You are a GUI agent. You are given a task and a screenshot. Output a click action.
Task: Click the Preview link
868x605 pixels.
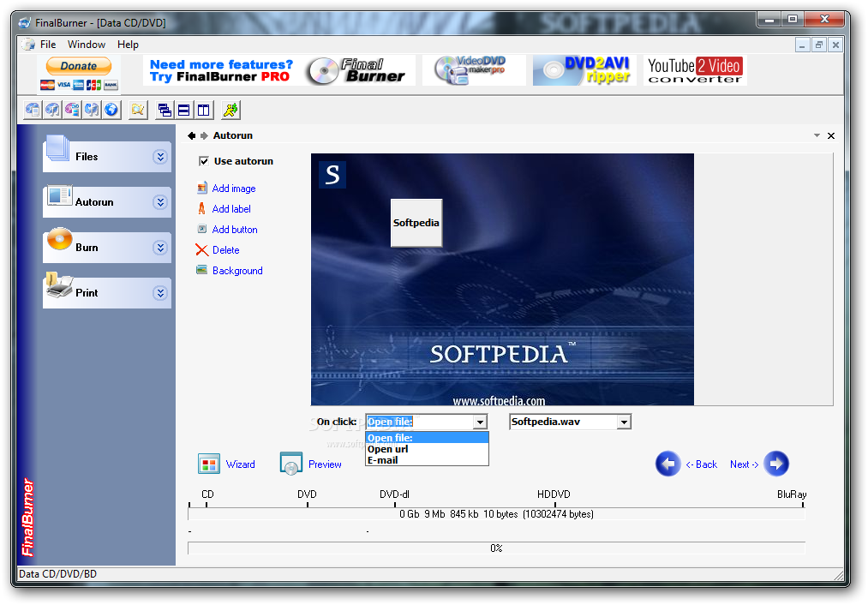coord(325,464)
